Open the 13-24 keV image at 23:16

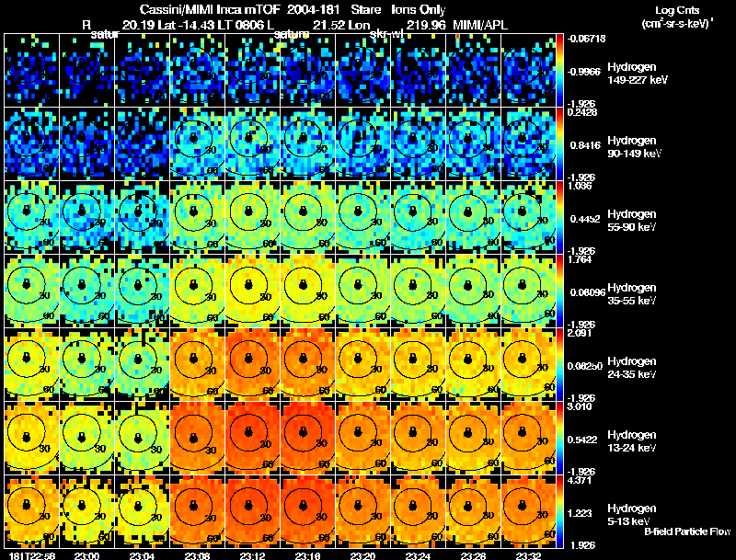[307, 438]
